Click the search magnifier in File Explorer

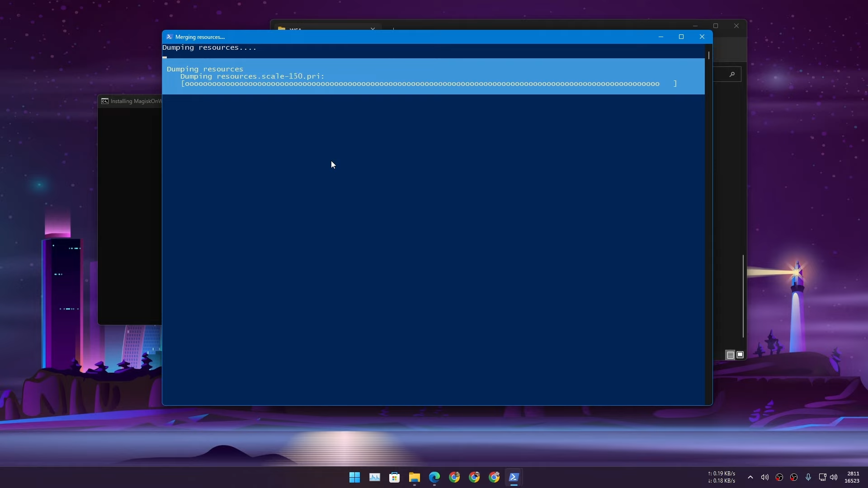tap(732, 74)
